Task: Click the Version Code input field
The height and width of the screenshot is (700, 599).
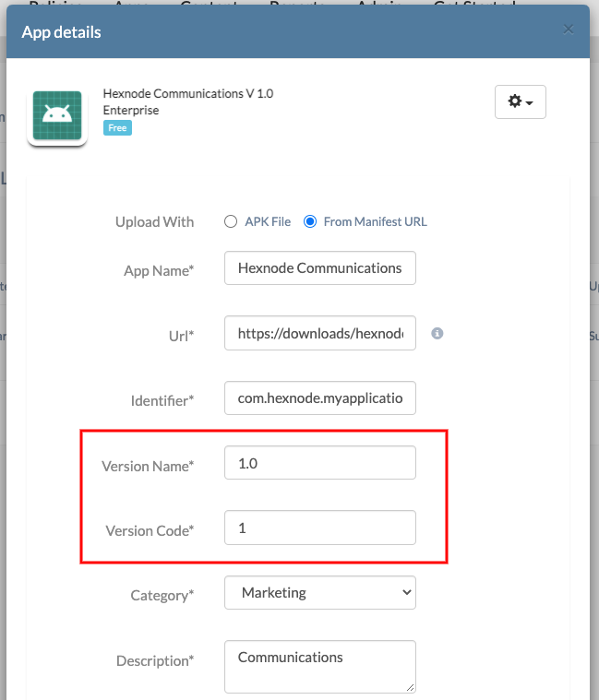Action: pyautogui.click(x=320, y=528)
